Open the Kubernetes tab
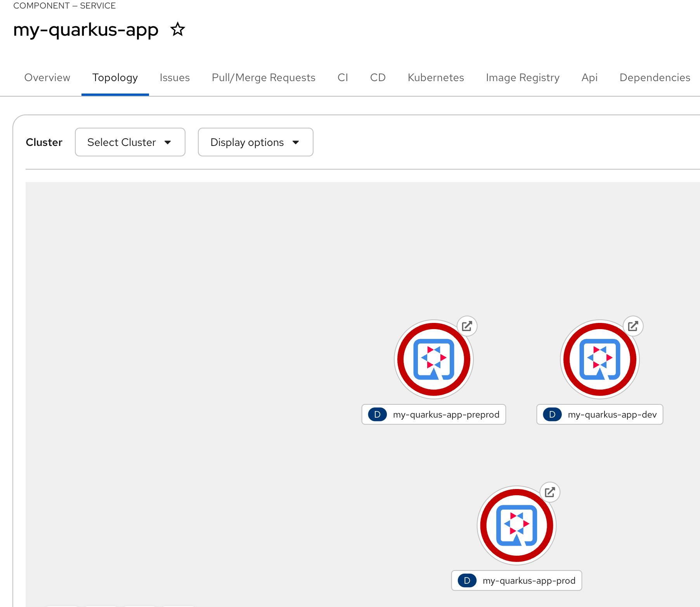The height and width of the screenshot is (607, 700). [435, 78]
